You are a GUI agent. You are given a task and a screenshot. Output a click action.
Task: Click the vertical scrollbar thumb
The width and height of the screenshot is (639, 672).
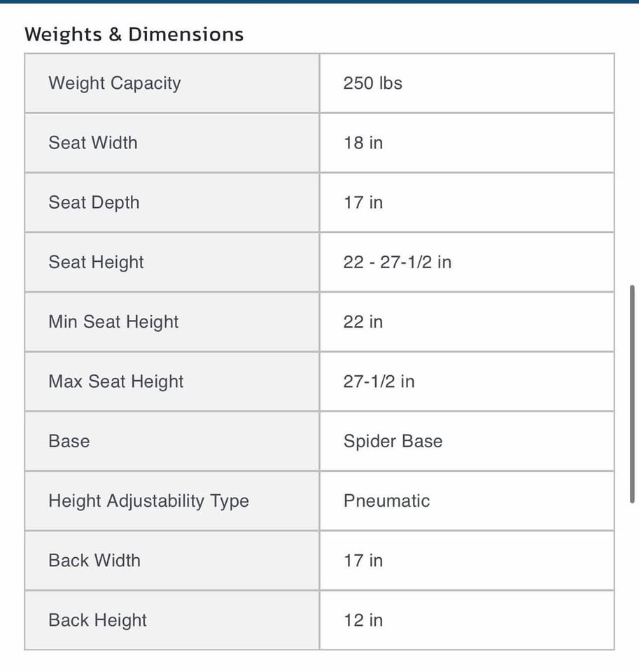point(632,394)
